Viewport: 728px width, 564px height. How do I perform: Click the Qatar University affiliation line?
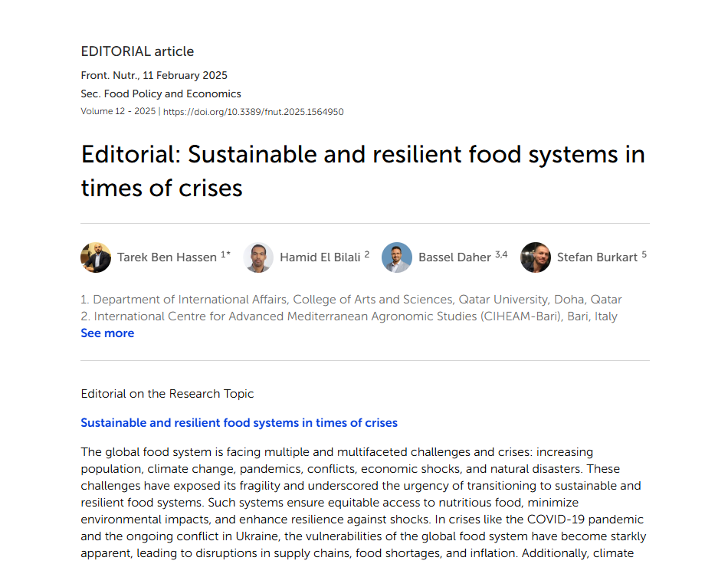[351, 300]
